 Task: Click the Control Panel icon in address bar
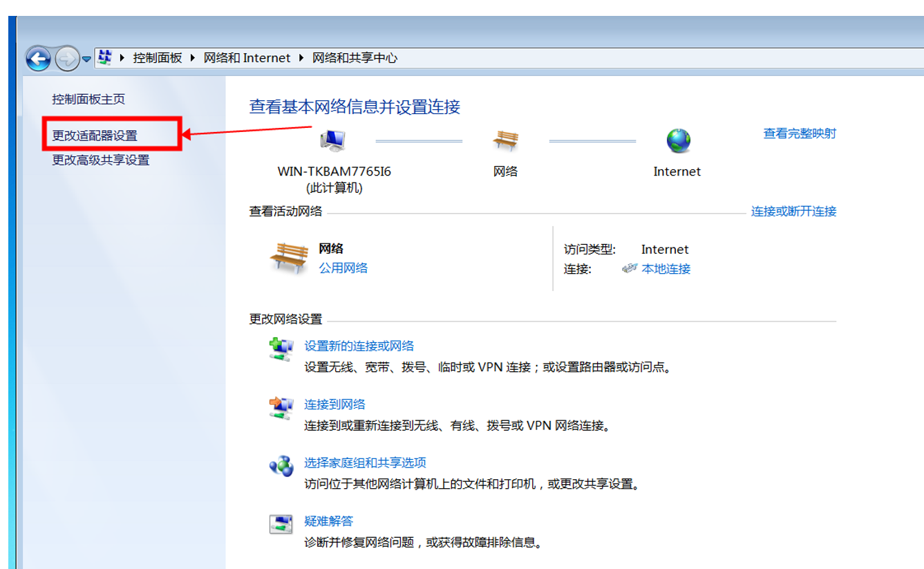point(104,58)
